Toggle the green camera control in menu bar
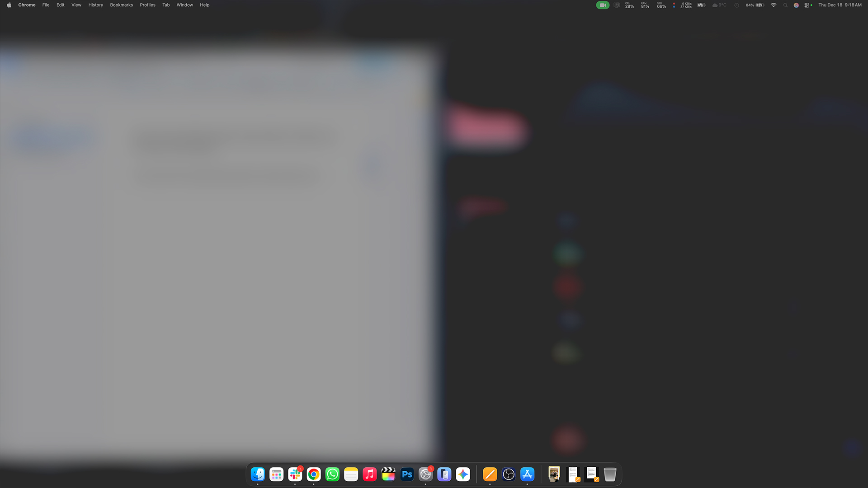The width and height of the screenshot is (868, 488). pos(603,5)
